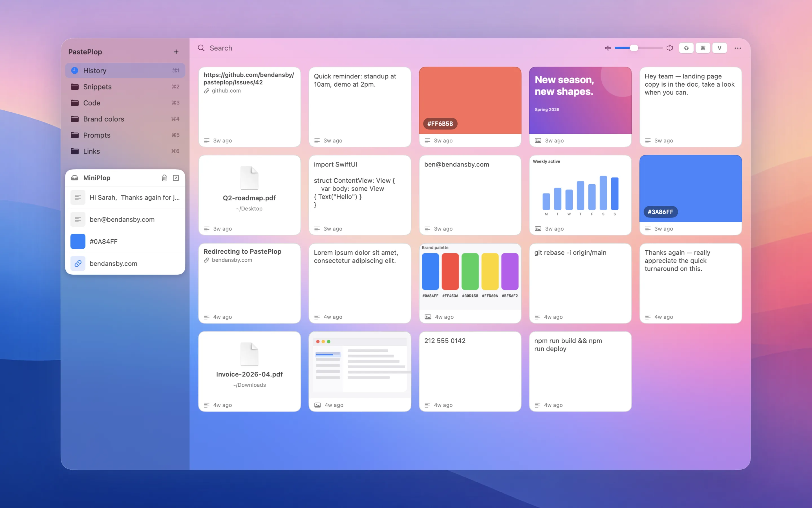Click the #3A86FF hex label badge
Image resolution: width=812 pixels, height=508 pixels.
click(660, 212)
